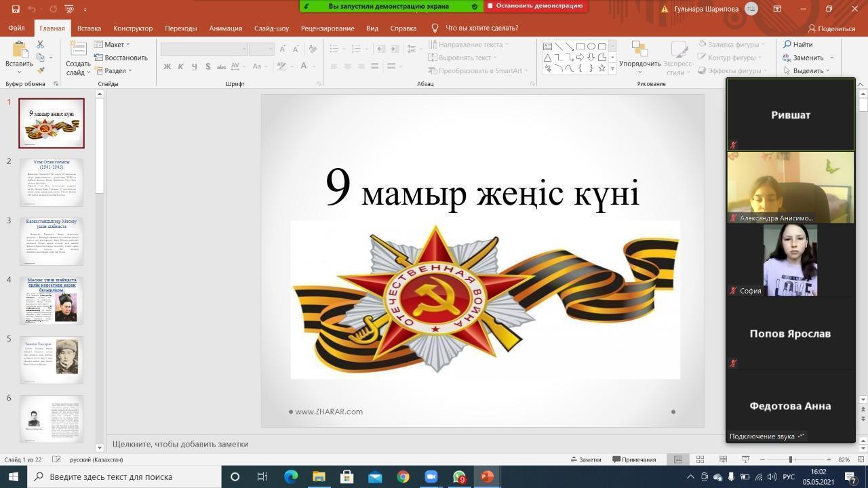
Task: Open the Раздел section dropdown
Action: point(113,70)
